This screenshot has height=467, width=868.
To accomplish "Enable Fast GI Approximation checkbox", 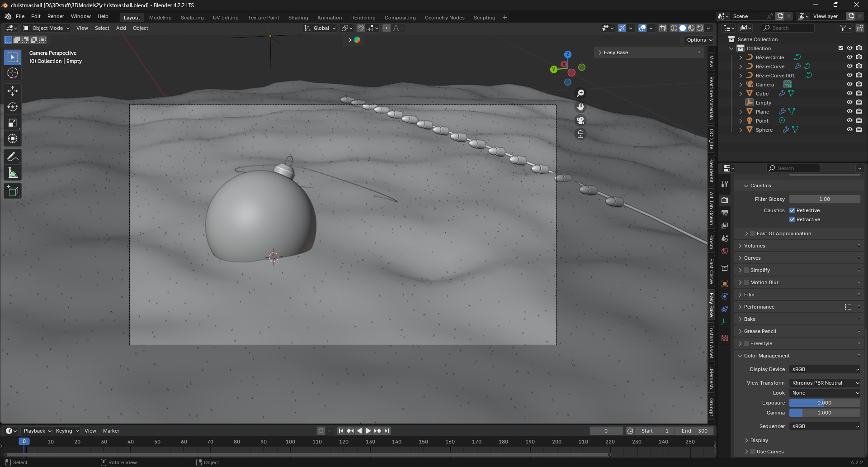I will click(753, 233).
